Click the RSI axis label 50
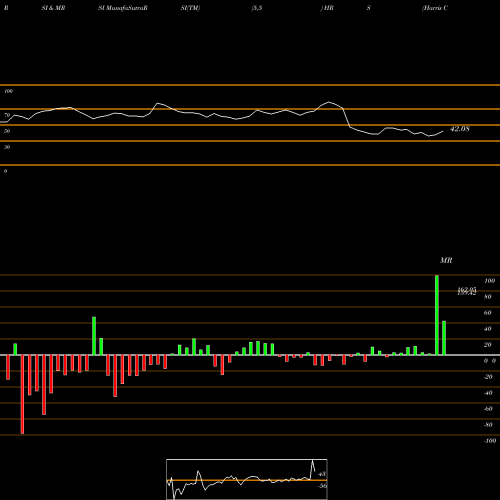This screenshot has width=500, height=500. click(x=7, y=131)
